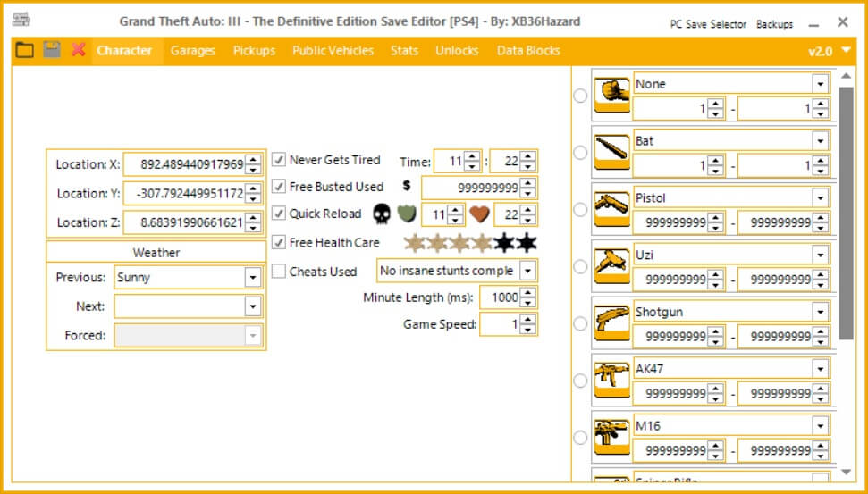Select the radio button for M16 slot
The image size is (868, 494).
click(580, 438)
